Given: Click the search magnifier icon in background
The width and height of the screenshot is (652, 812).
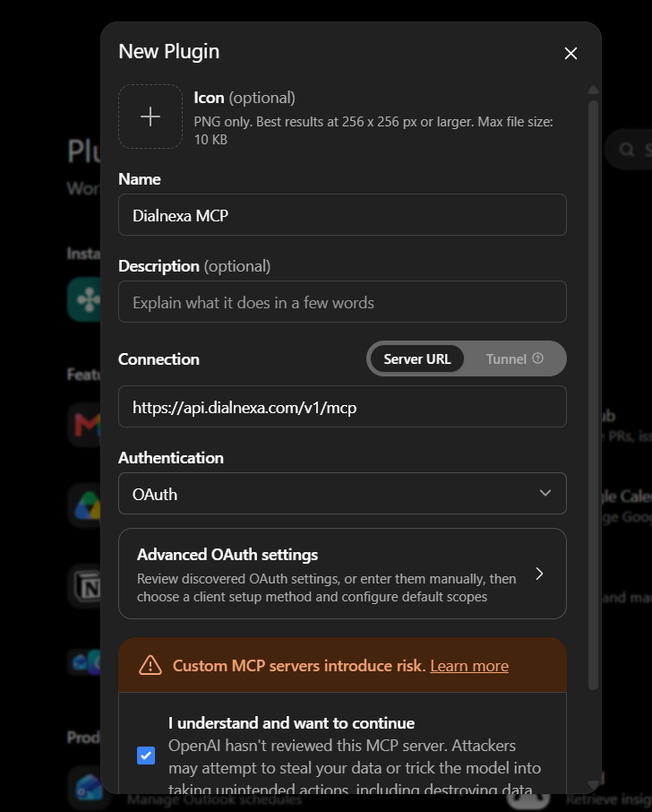Looking at the screenshot, I should (x=627, y=150).
